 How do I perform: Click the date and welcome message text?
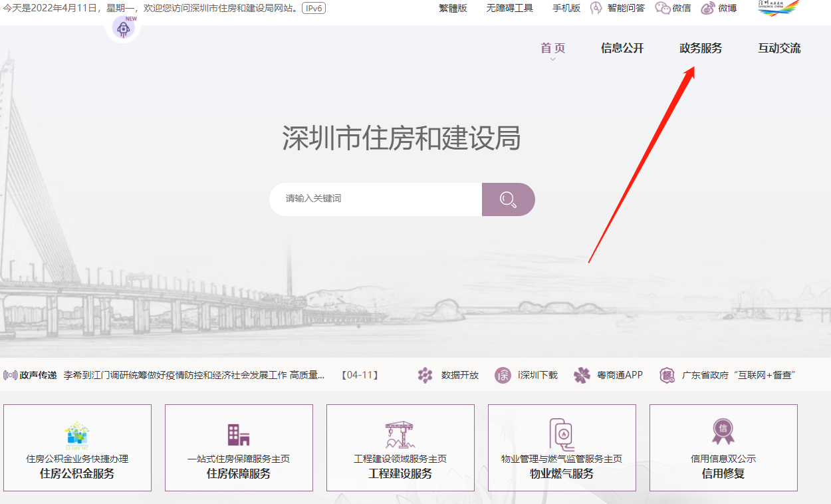tap(151, 8)
